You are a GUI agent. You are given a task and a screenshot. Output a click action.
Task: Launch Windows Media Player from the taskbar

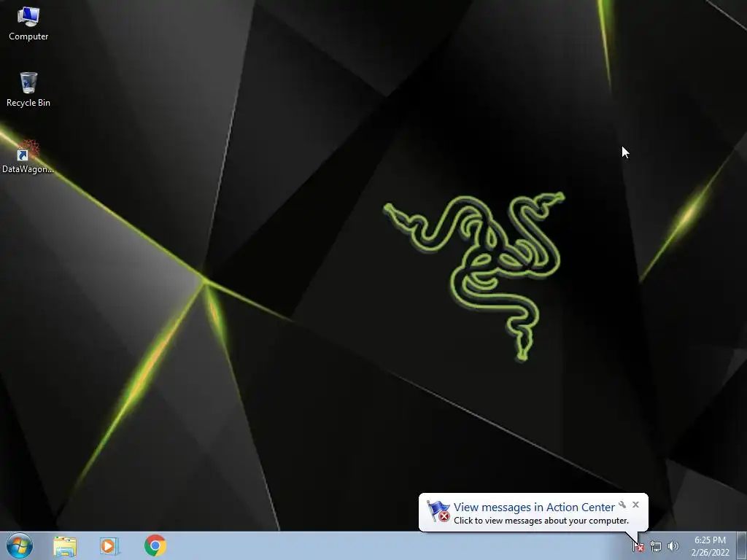click(x=109, y=546)
